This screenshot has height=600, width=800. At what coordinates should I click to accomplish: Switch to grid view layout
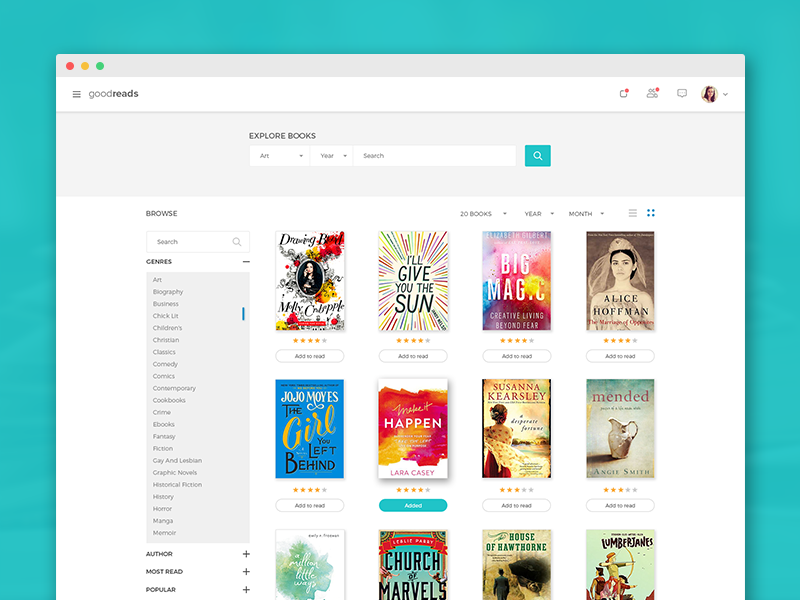click(651, 213)
